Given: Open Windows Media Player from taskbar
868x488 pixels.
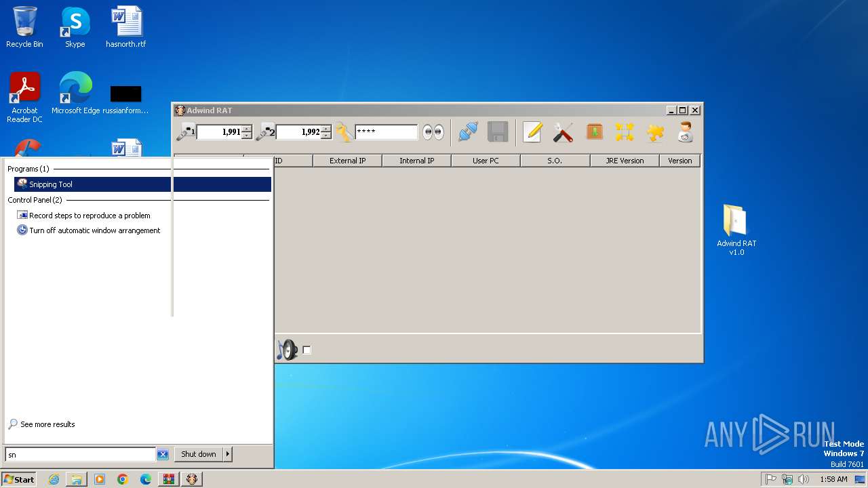Looking at the screenshot, I should click(100, 479).
